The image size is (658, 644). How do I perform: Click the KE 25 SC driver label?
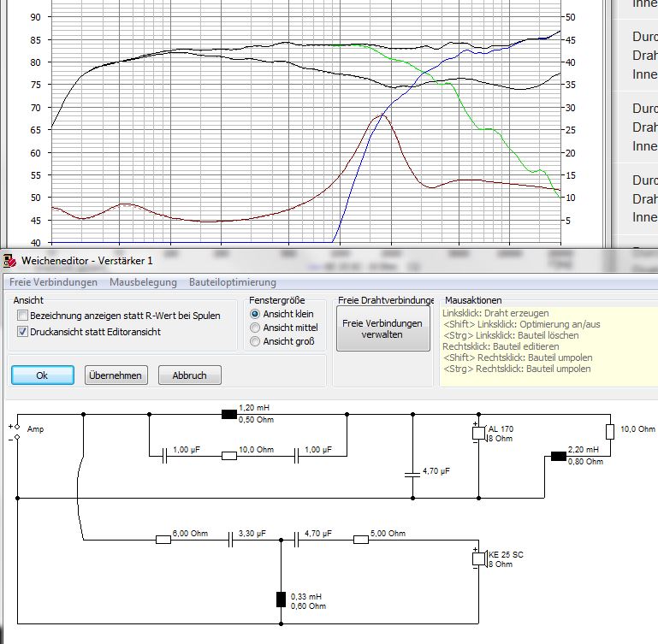tap(506, 555)
